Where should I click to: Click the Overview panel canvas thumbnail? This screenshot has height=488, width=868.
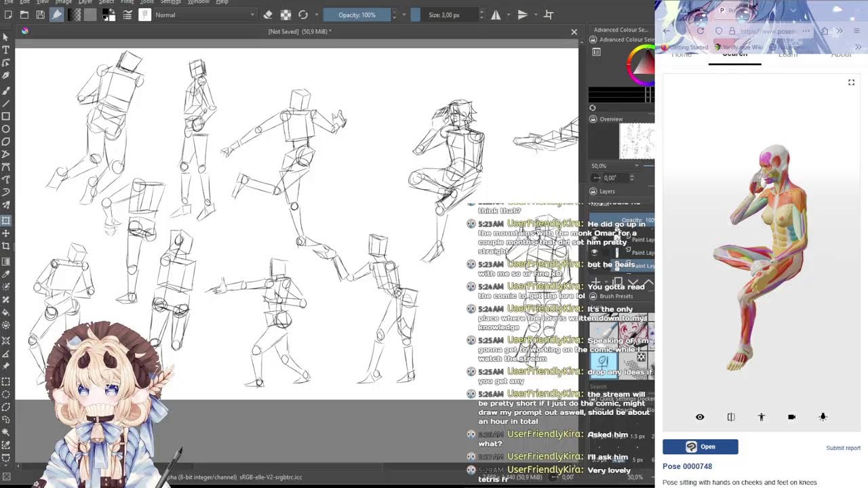[x=637, y=141]
